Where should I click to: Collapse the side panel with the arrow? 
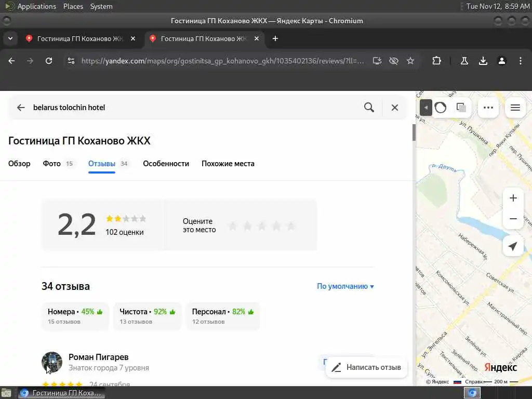tap(425, 108)
